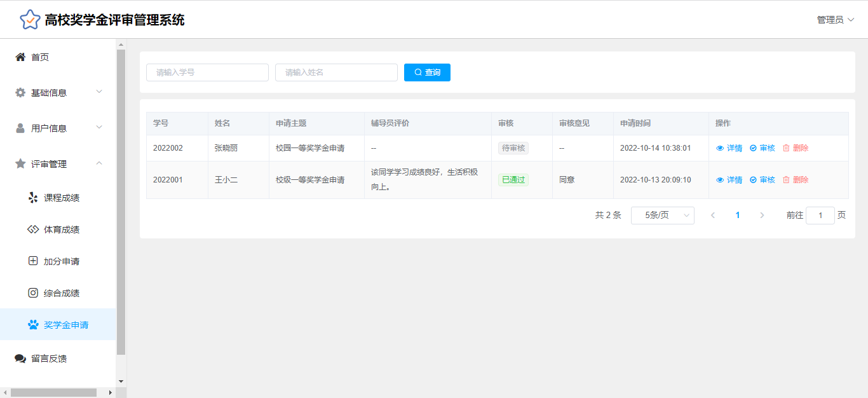Open the 管理员 account dropdown

[x=835, y=20]
